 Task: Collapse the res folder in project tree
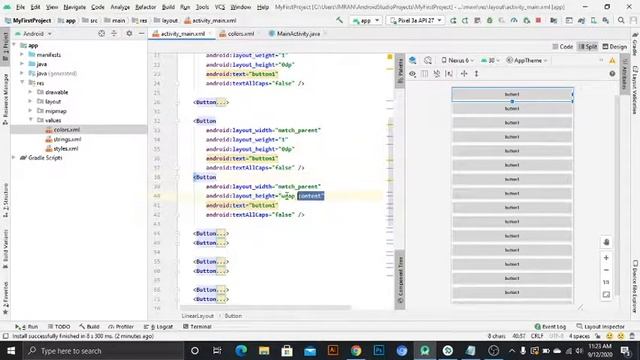click(x=22, y=83)
